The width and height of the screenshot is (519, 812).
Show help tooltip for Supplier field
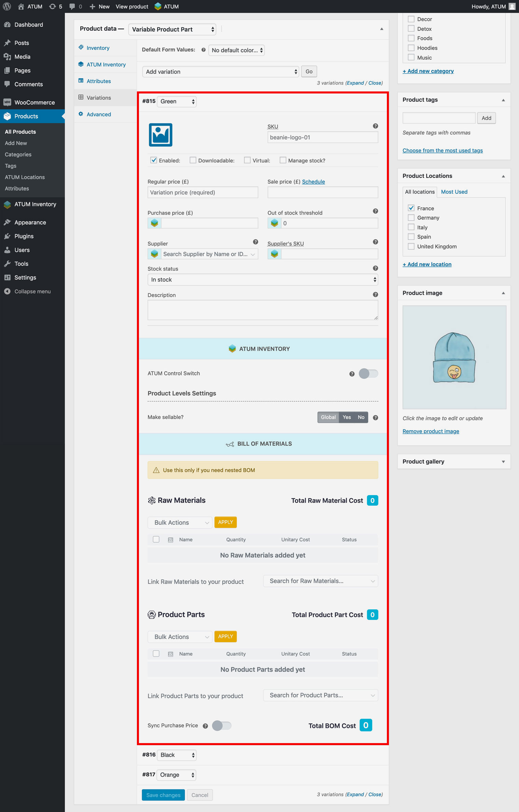255,242
